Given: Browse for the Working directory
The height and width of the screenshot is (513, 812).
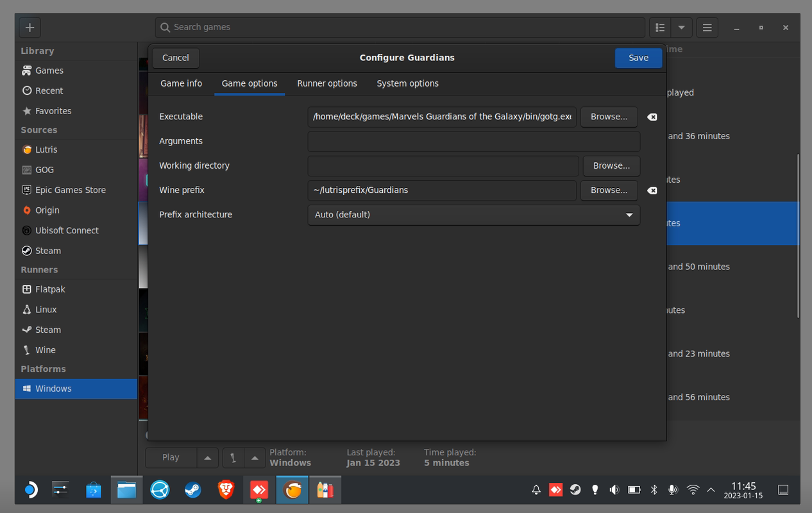Looking at the screenshot, I should (611, 165).
